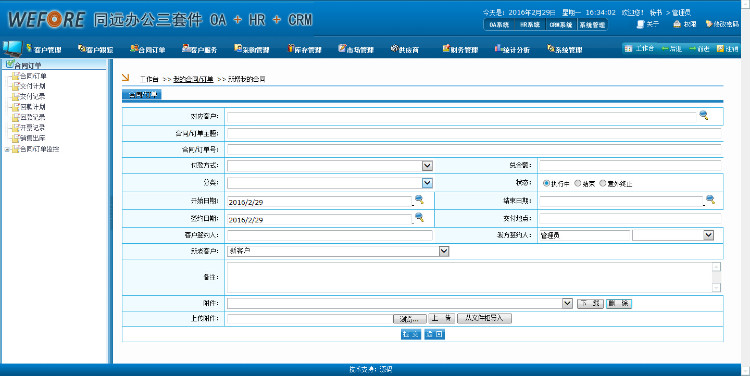Image resolution: width=750 pixels, height=376 pixels.
Task: Click inside the 备注 remarks text area
Action: pos(470,277)
